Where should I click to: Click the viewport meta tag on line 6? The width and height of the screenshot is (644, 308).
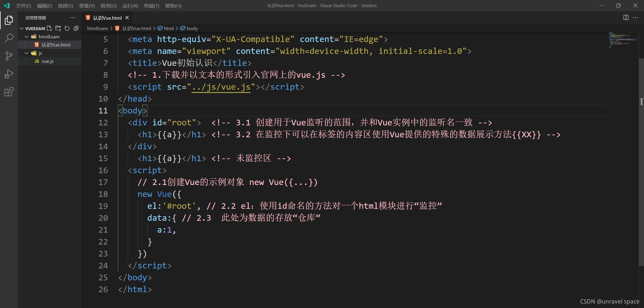click(x=300, y=51)
